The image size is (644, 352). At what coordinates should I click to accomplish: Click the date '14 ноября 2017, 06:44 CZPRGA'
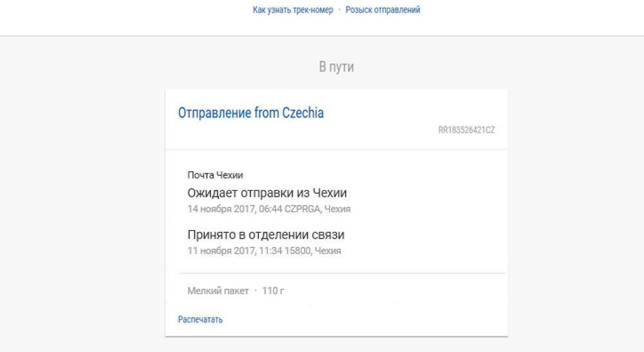[254, 209]
